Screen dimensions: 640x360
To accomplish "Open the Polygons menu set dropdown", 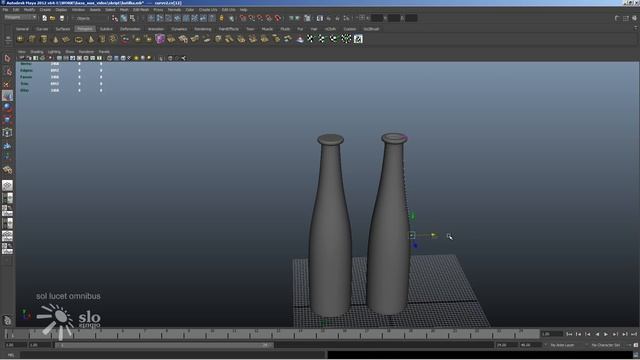I will [x=20, y=18].
